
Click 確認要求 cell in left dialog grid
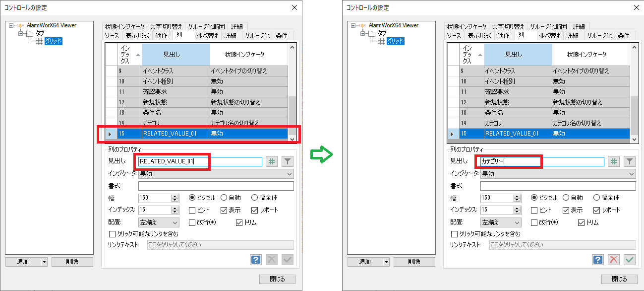point(176,92)
